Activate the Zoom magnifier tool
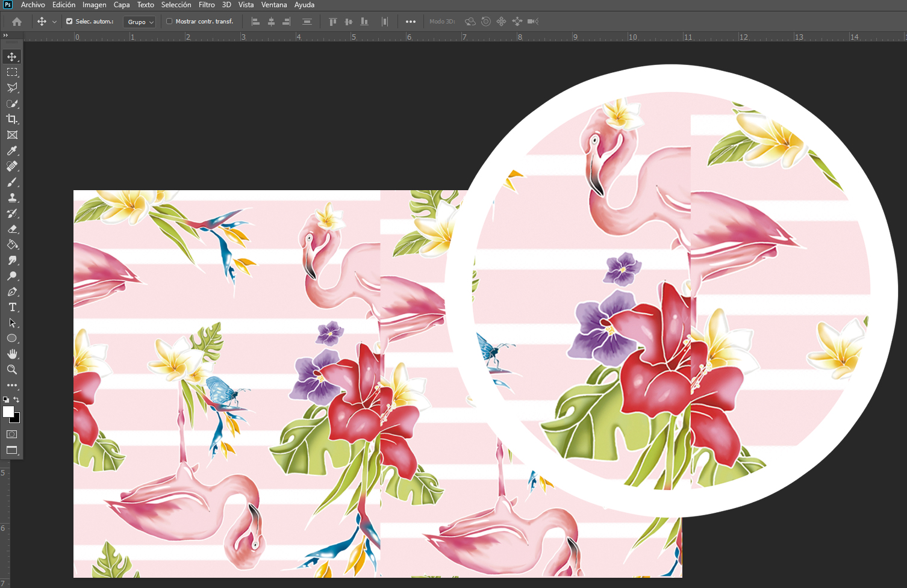The height and width of the screenshot is (588, 907). coord(12,370)
